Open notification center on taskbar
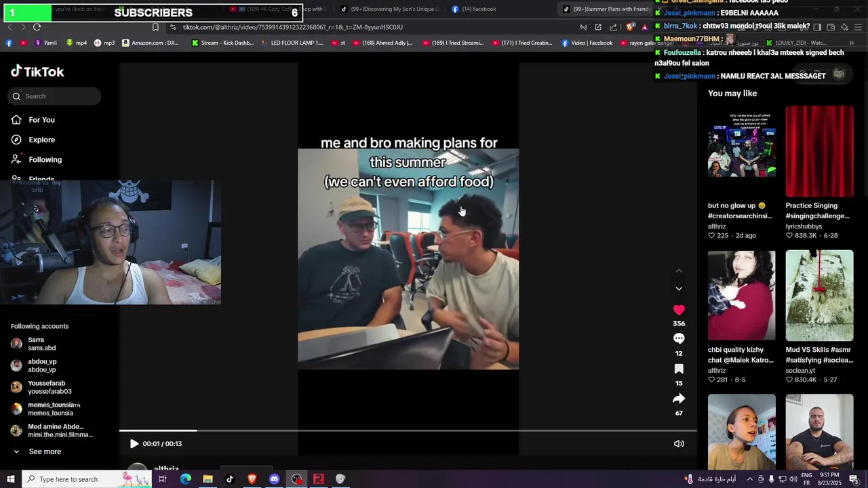This screenshot has width=868, height=488. click(x=854, y=479)
